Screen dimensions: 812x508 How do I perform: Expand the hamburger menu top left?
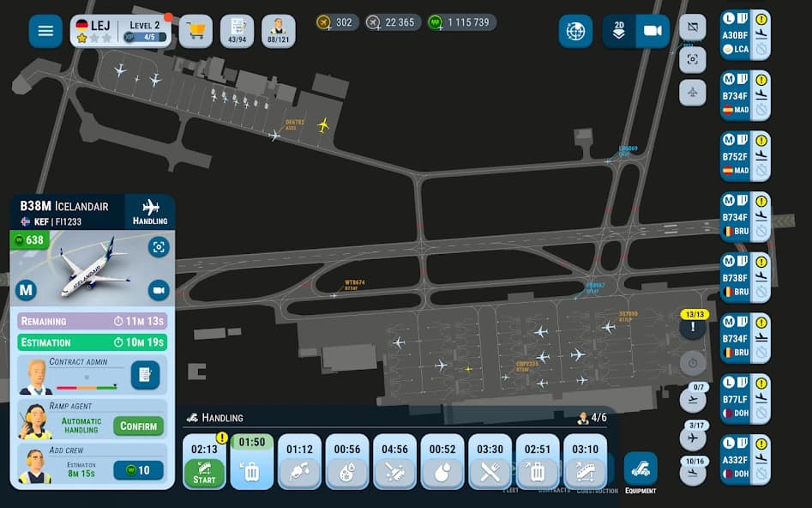coord(45,31)
